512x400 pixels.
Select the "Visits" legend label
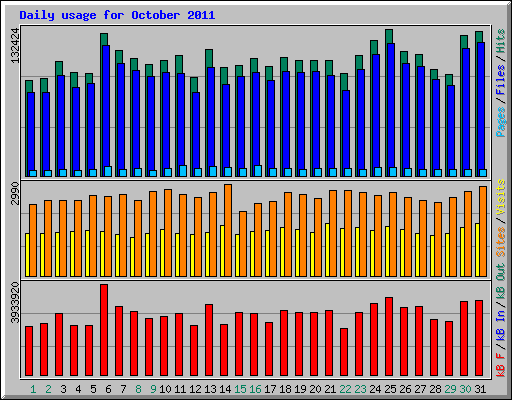pos(500,197)
